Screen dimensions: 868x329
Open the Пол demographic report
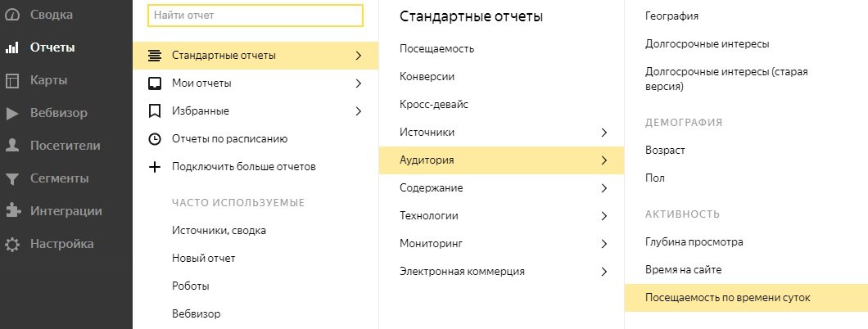click(655, 178)
